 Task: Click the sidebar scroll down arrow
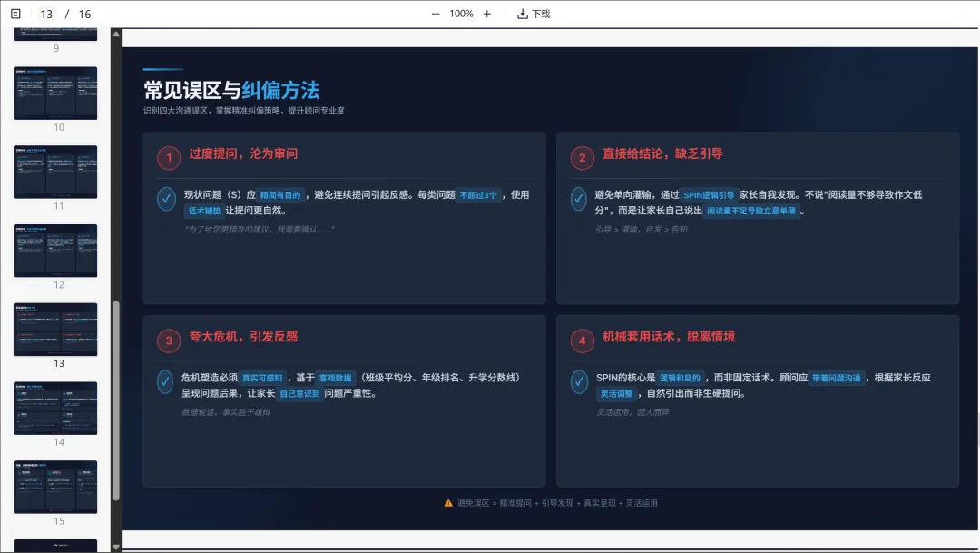(115, 548)
